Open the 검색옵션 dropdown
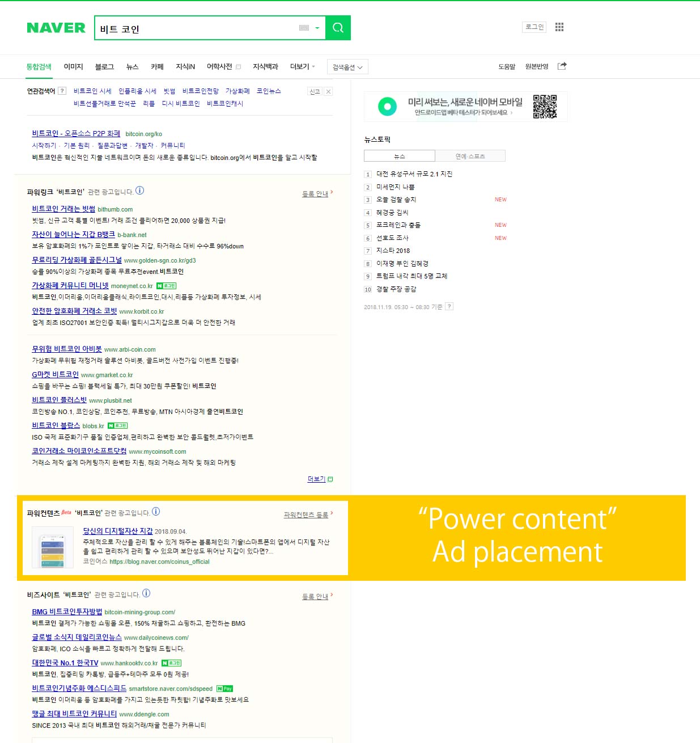700x743 pixels. coord(347,67)
